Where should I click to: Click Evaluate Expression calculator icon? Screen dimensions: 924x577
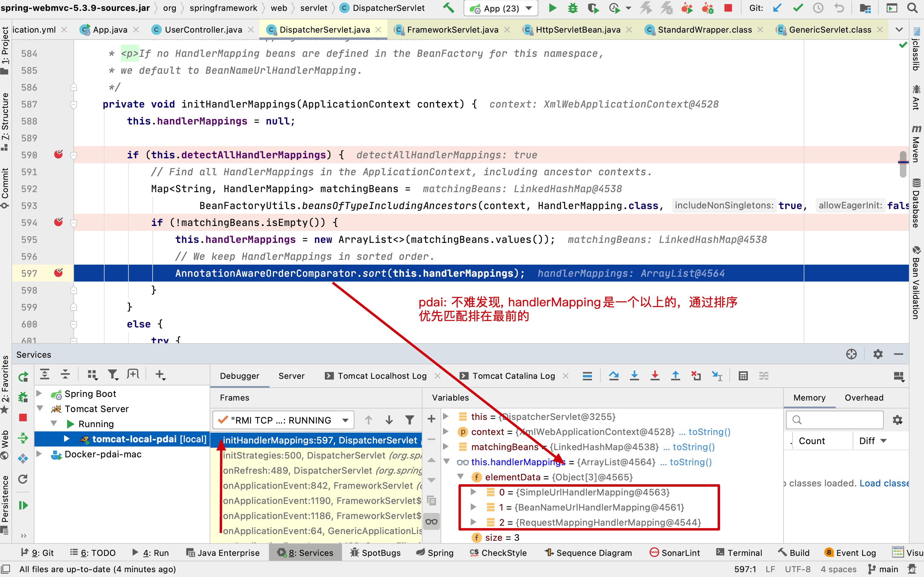tap(743, 376)
